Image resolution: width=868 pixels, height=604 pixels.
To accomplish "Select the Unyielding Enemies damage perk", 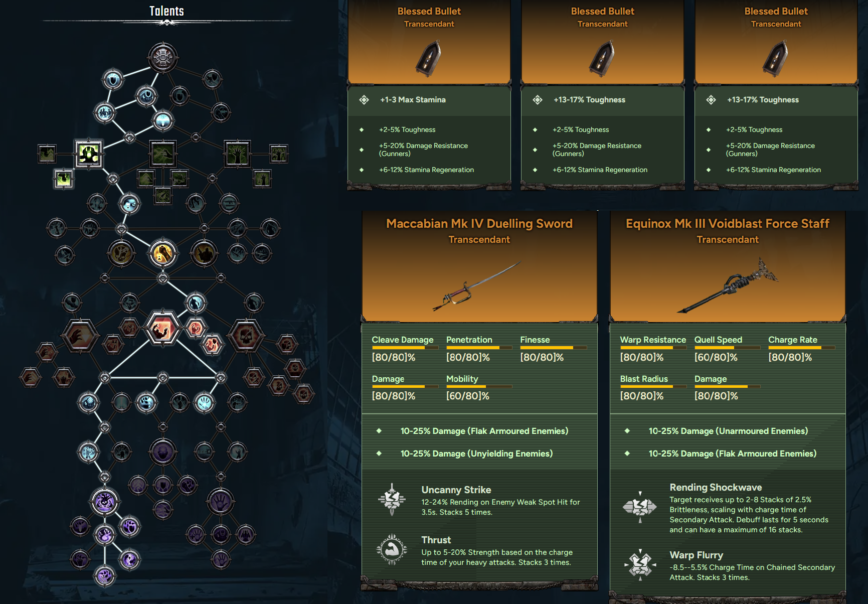I will pyautogui.click(x=476, y=454).
